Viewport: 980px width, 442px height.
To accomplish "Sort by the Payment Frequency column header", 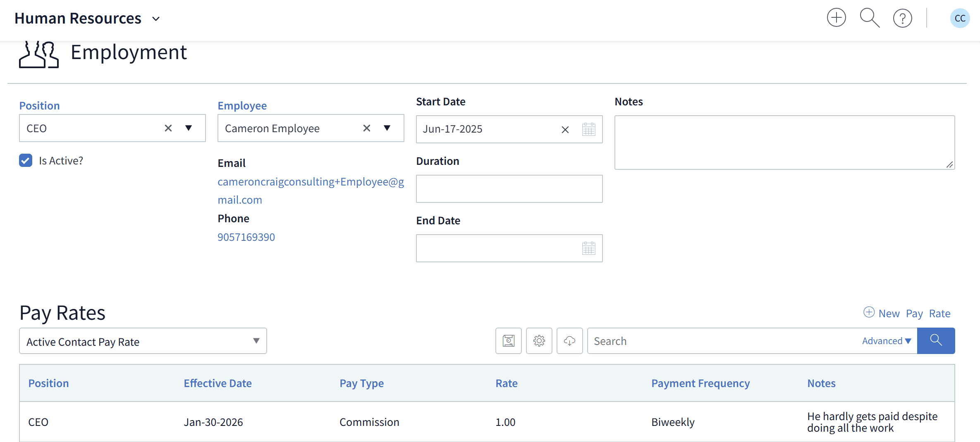I will 700,383.
